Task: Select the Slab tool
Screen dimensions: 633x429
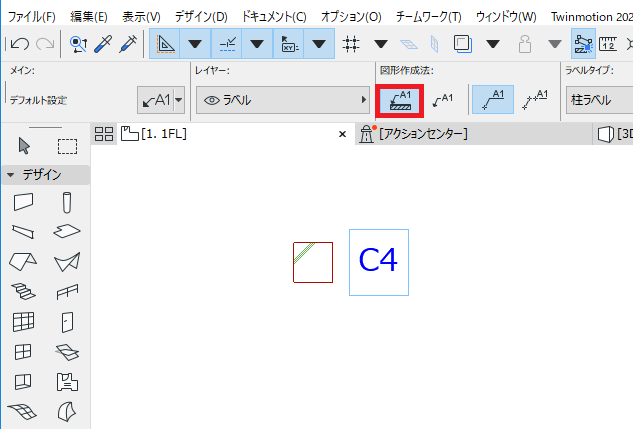Action: [67, 231]
